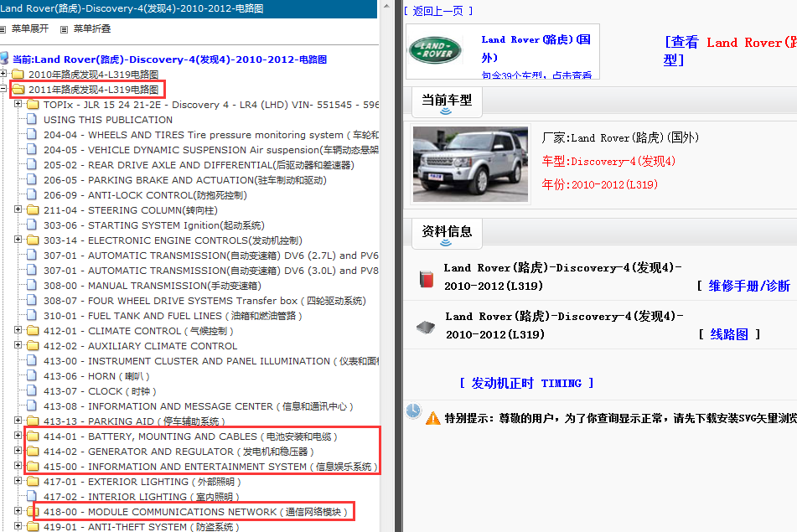
Task: Click the red book icon for 维修手册
Action: 427,280
